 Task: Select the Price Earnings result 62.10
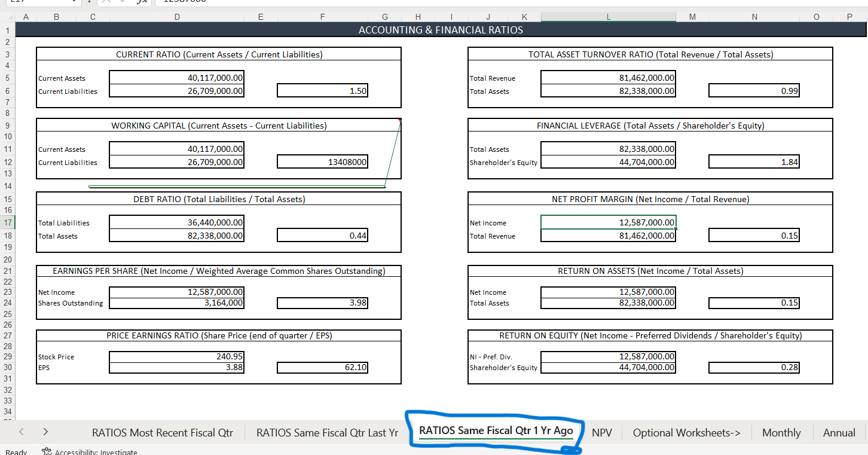click(x=322, y=367)
